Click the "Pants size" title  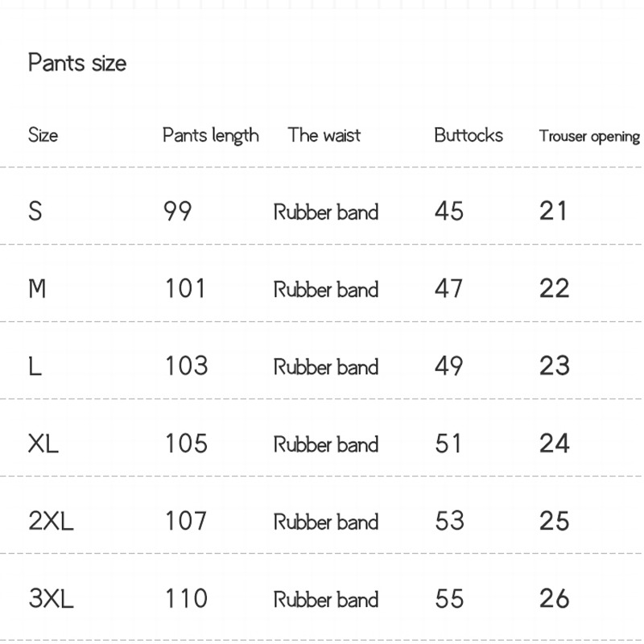[77, 63]
